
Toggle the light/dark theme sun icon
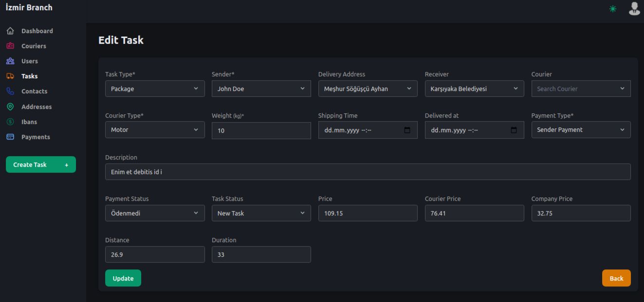(x=612, y=9)
